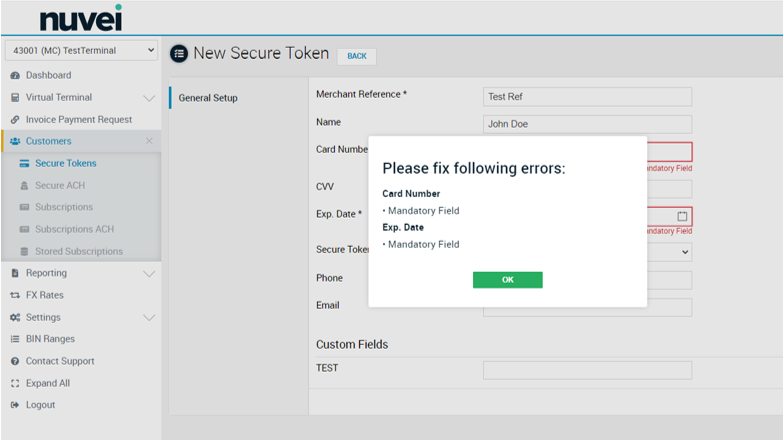This screenshot has height=440, width=783.
Task: Expand the Settings menu section
Action: 149,318
